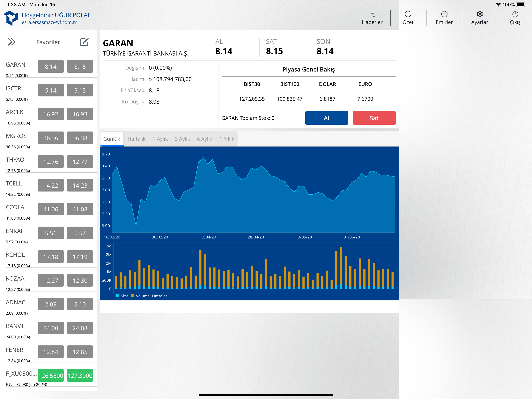The height and width of the screenshot is (399, 532).
Task: Switch chart to Günlük tab
Action: pyautogui.click(x=112, y=139)
